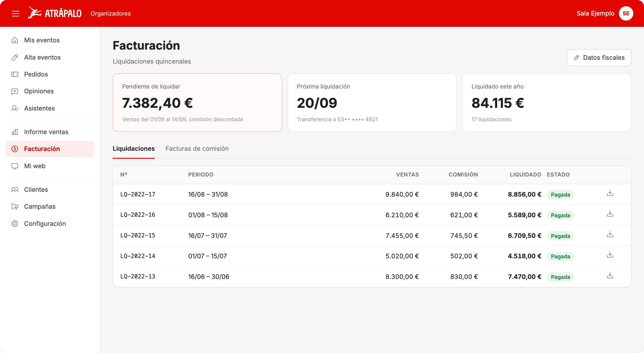The image size is (644, 353).
Task: Open the hamburger menu icon
Action: click(x=16, y=13)
